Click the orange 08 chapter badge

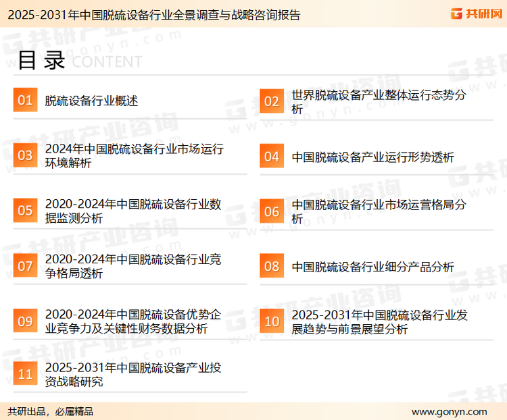pos(272,266)
